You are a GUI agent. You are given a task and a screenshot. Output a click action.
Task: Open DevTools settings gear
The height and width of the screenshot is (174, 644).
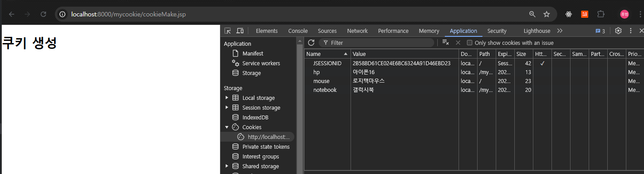(x=618, y=31)
